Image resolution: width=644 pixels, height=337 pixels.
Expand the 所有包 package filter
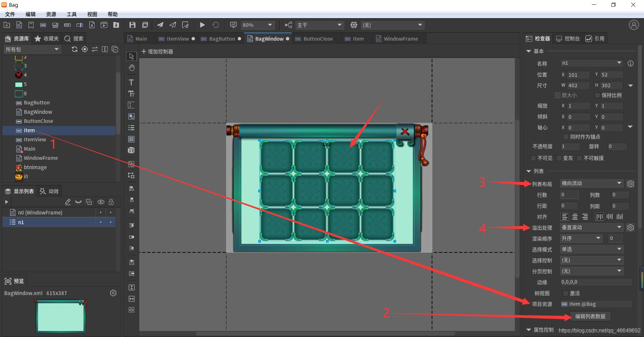click(x=32, y=50)
